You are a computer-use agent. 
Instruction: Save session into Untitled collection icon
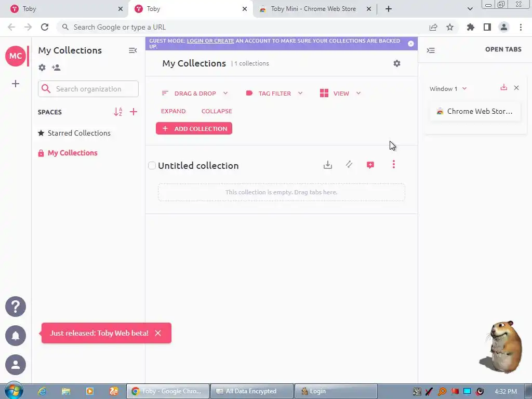(328, 165)
